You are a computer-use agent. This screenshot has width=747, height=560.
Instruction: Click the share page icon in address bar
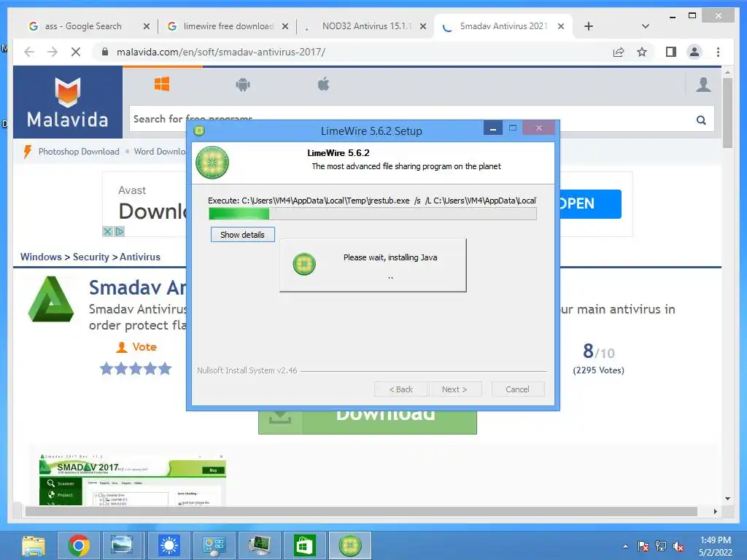coord(619,52)
